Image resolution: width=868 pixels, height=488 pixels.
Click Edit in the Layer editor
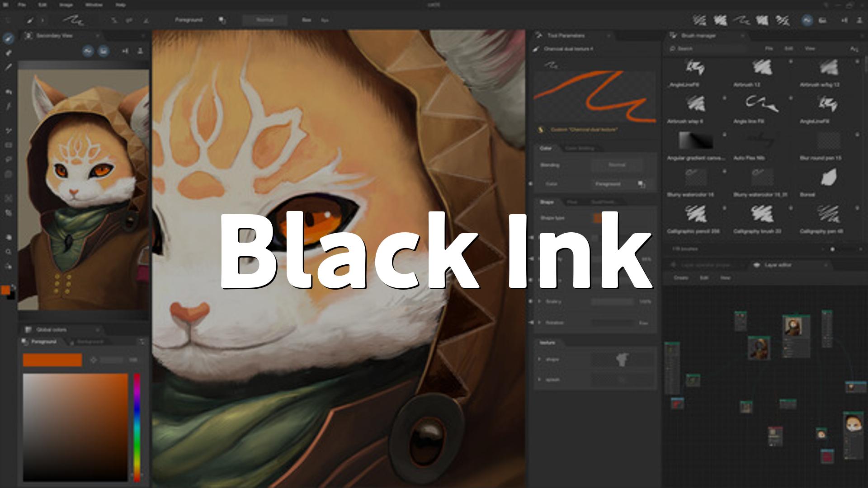(704, 278)
